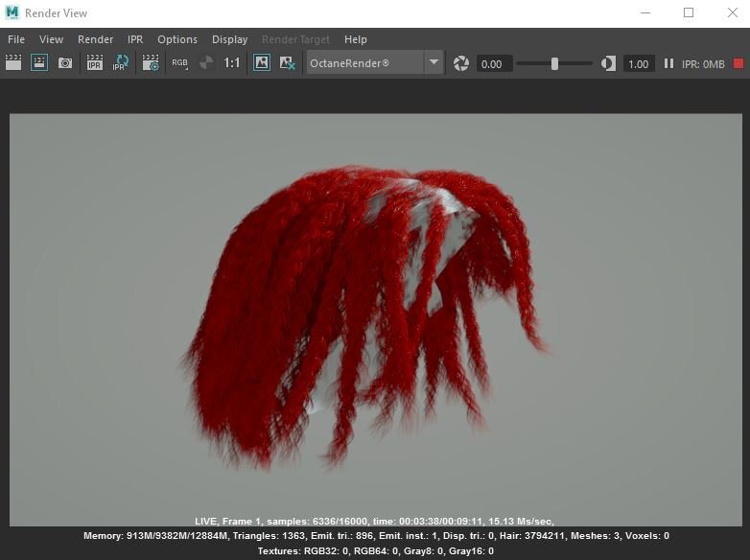The height and width of the screenshot is (560, 750).
Task: Click the Help menu item
Action: click(x=355, y=39)
